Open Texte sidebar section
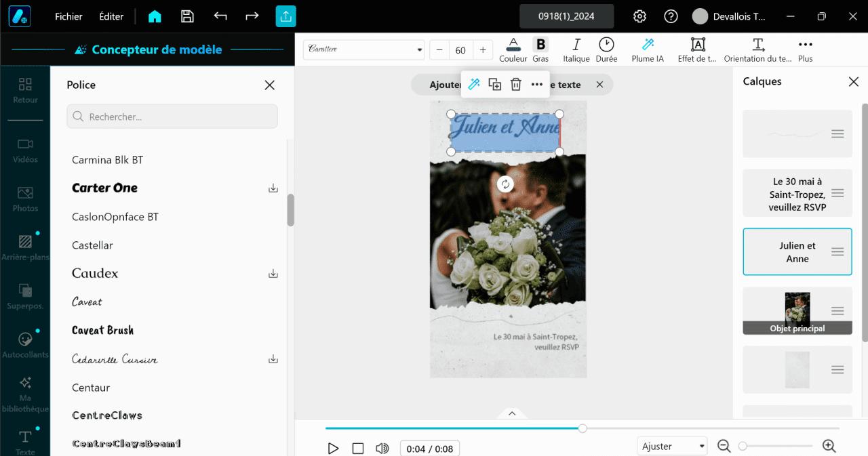The width and height of the screenshot is (868, 456). click(25, 441)
